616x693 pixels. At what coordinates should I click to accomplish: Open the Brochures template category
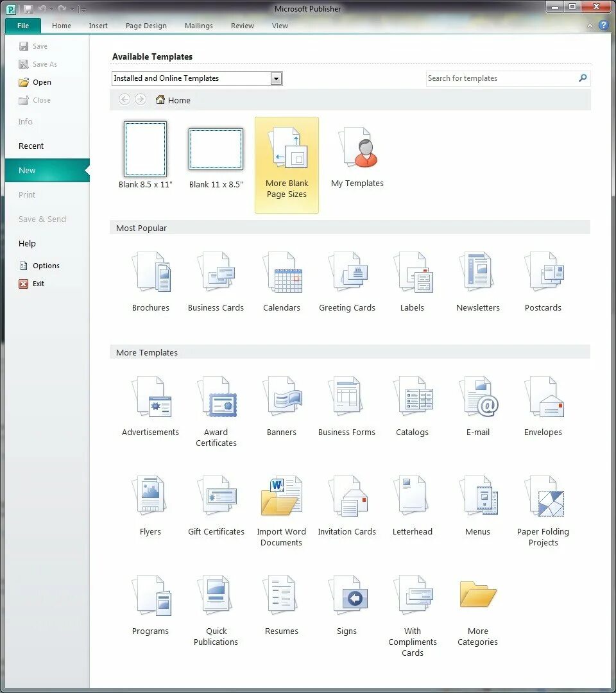pos(151,282)
